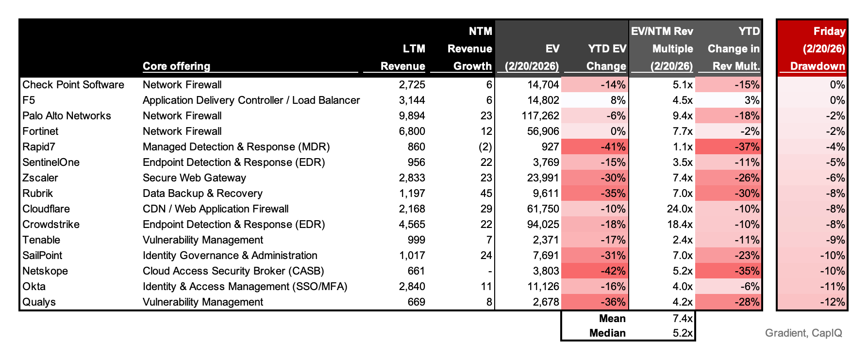Click Crowdstrike EV value 94,025

[543, 224]
